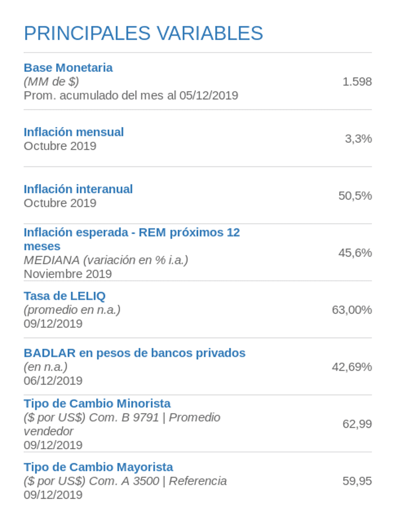
Task: Click the Inflación mensual link
Action: pyautogui.click(x=73, y=132)
